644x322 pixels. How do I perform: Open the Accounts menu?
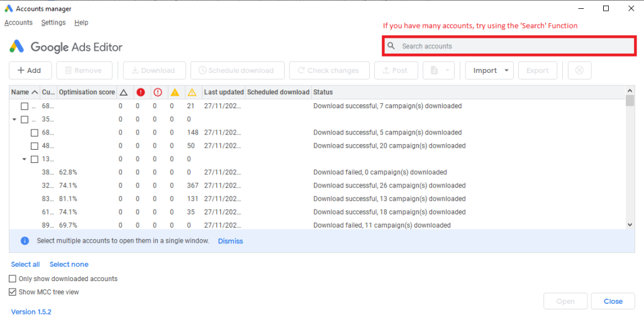coord(18,23)
